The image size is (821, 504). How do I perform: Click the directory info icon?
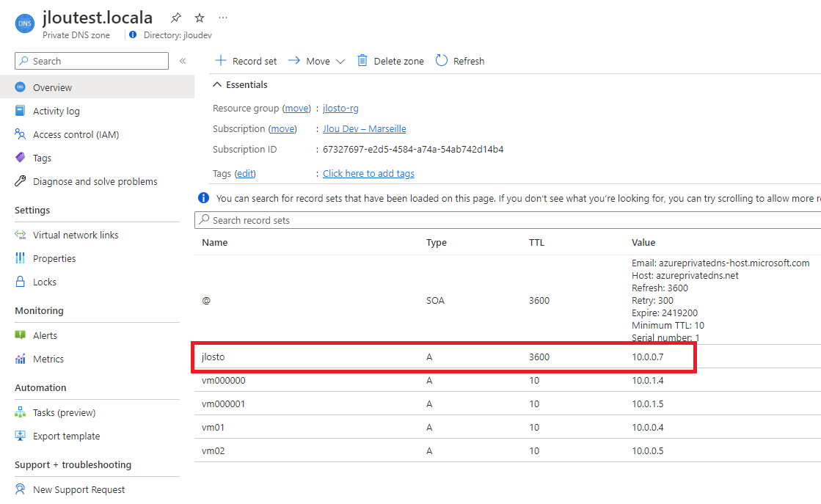133,34
